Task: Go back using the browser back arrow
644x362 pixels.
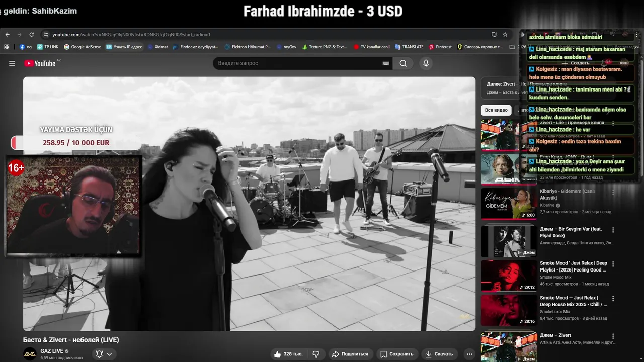Action: 7,35
